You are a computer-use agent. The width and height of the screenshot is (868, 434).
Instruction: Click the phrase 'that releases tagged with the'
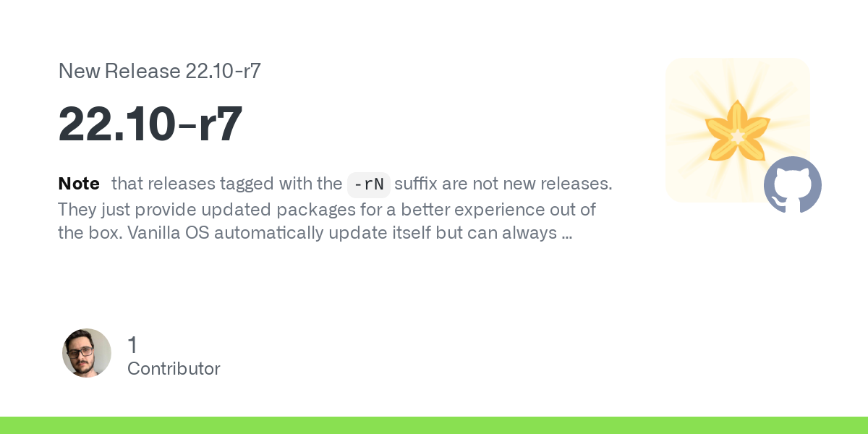coord(227,184)
